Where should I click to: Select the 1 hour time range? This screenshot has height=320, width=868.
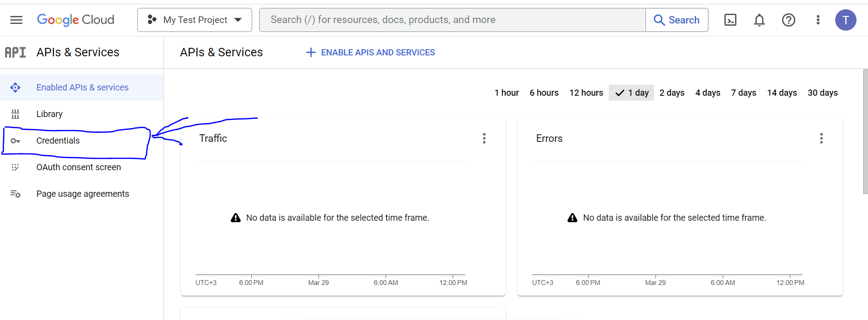(506, 93)
